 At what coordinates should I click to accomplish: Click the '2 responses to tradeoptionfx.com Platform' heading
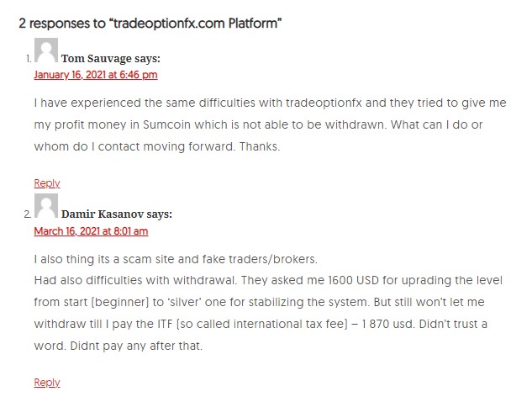(x=150, y=24)
